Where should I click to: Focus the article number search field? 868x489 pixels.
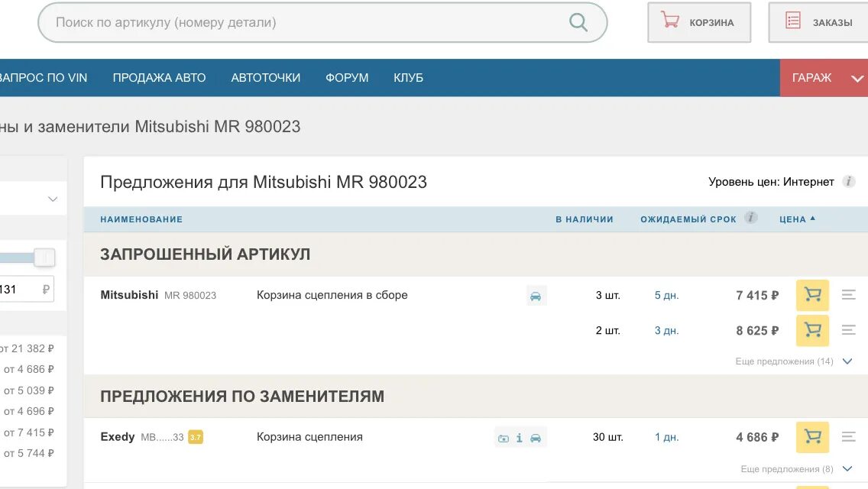[322, 22]
